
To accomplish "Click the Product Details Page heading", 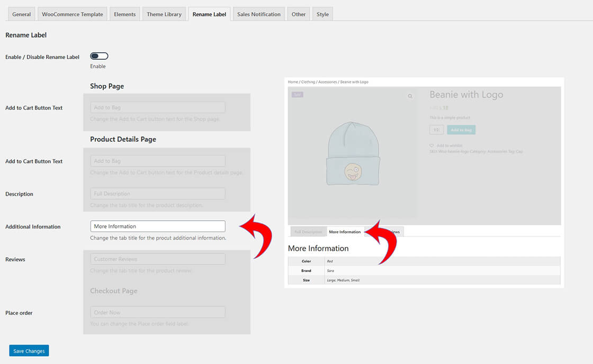I will pyautogui.click(x=123, y=139).
